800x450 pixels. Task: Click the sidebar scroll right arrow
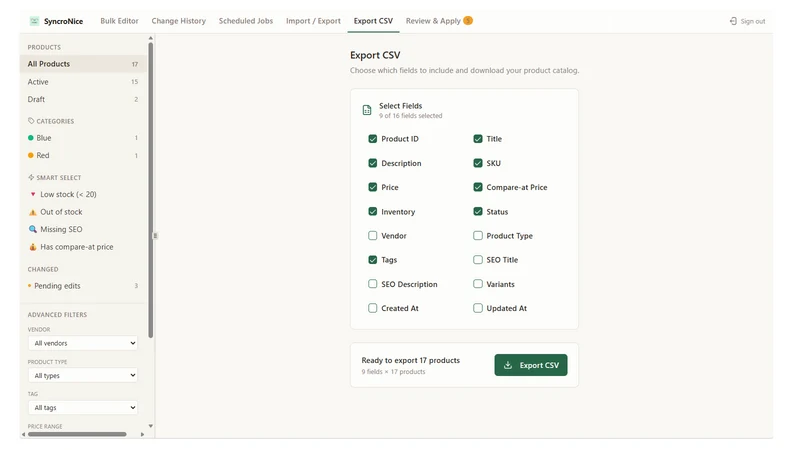click(x=142, y=434)
